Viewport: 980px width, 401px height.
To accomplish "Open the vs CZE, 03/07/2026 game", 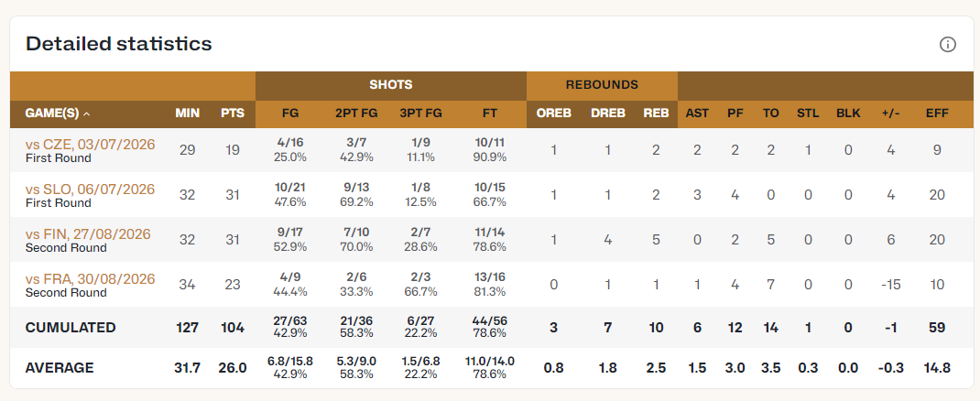I will (x=90, y=145).
